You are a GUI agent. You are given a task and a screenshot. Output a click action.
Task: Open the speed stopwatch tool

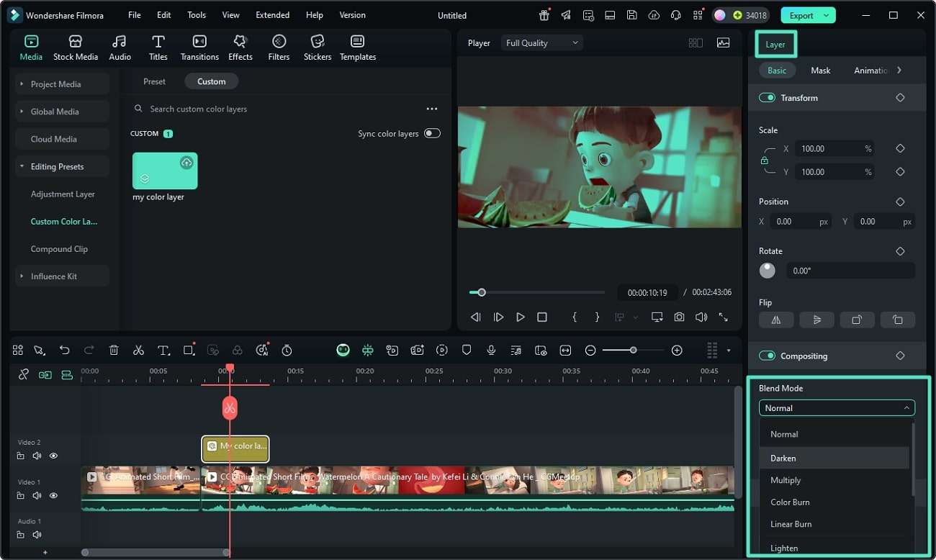pyautogui.click(x=287, y=351)
